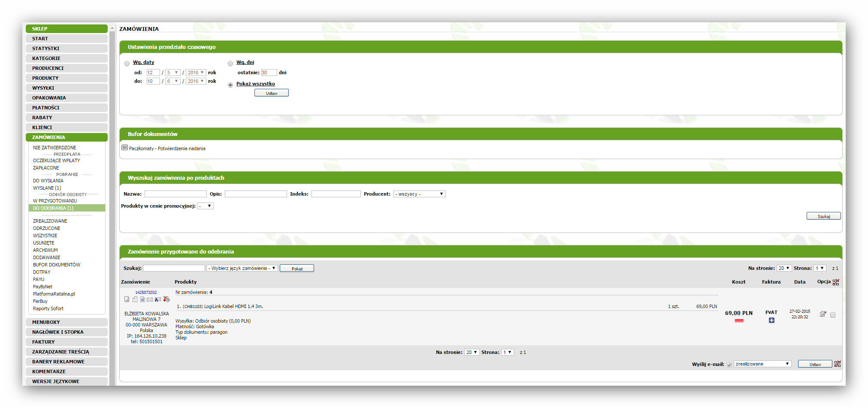Expand 'Wybierz język zamówienia' dropdown
The image size is (868, 408).
click(242, 268)
